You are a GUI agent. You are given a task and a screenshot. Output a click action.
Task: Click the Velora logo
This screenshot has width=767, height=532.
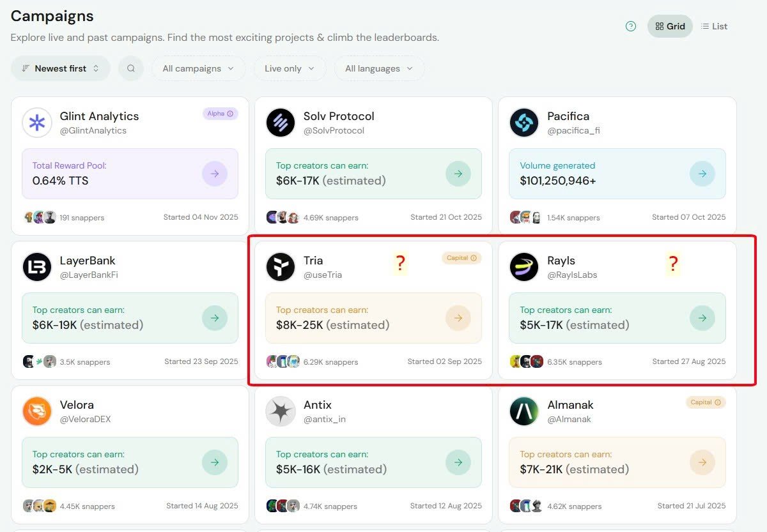point(37,411)
